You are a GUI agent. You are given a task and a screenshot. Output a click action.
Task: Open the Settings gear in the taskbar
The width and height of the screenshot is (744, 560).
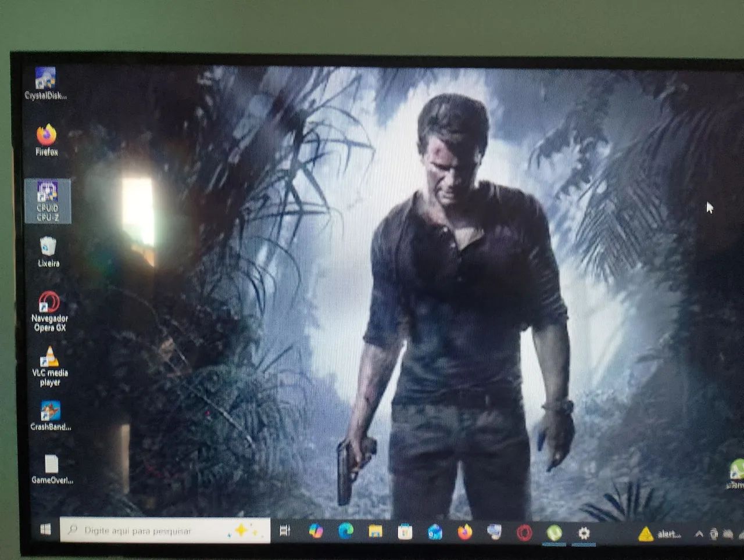[584, 533]
